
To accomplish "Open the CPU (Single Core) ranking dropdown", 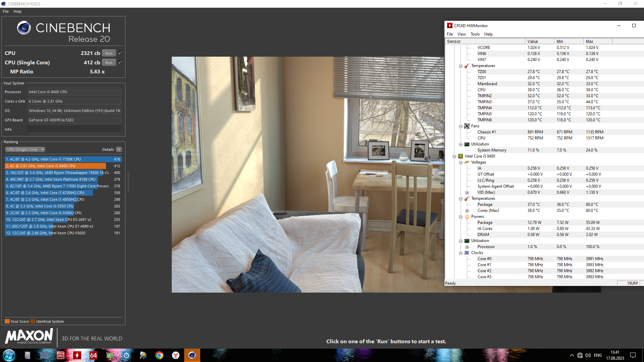I will pos(25,149).
